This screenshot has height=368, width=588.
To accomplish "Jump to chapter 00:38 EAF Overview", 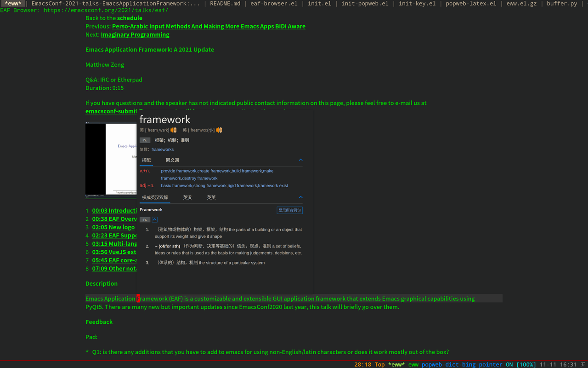I will pyautogui.click(x=114, y=219).
